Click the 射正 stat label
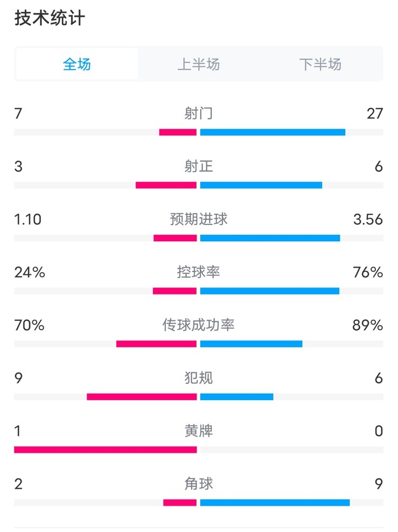Viewport: 398px width, 532px height. [x=199, y=166]
